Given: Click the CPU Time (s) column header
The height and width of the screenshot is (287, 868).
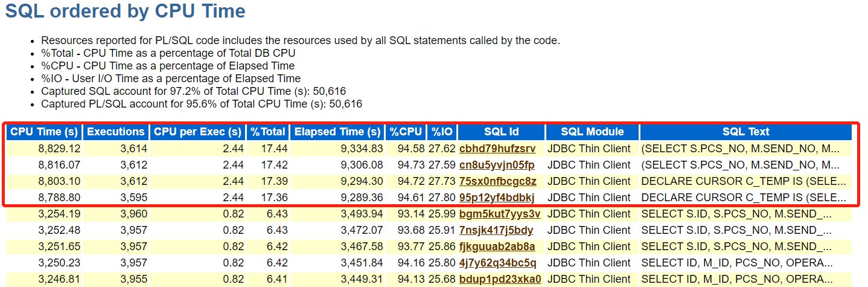Looking at the screenshot, I should pyautogui.click(x=44, y=132).
